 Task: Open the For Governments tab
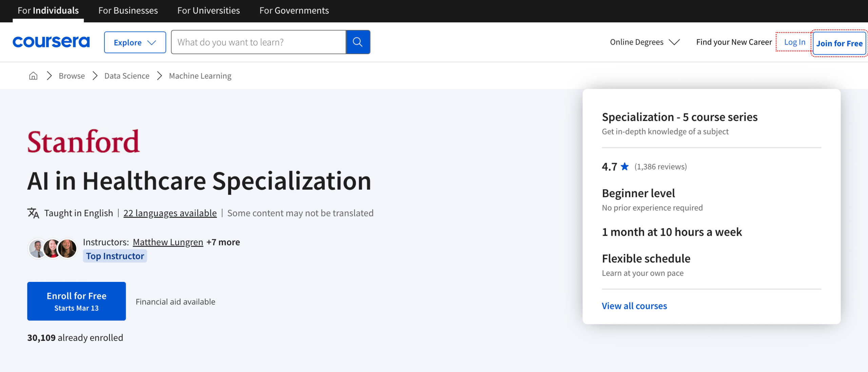point(294,11)
